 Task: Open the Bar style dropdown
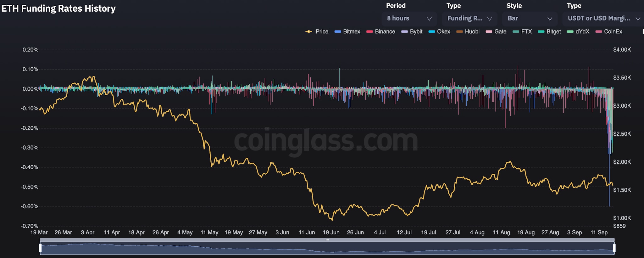[x=530, y=19]
